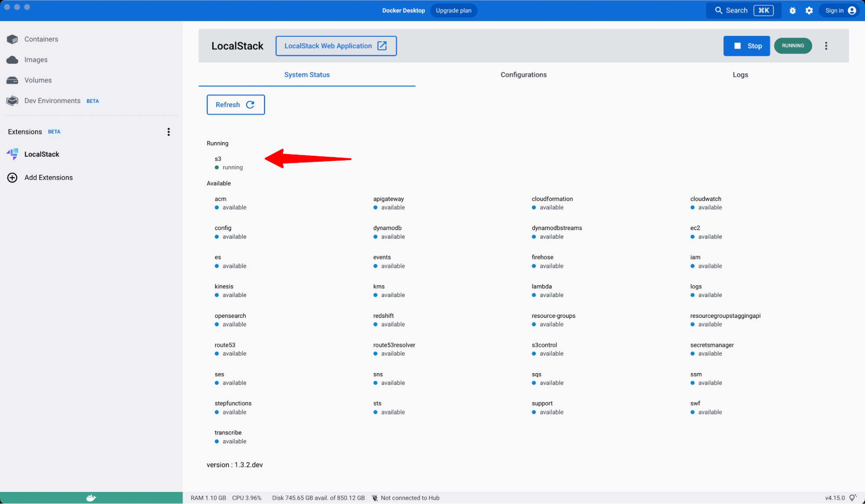This screenshot has height=504, width=865.
Task: Click the LocalStack extension icon in sidebar
Action: pos(13,154)
